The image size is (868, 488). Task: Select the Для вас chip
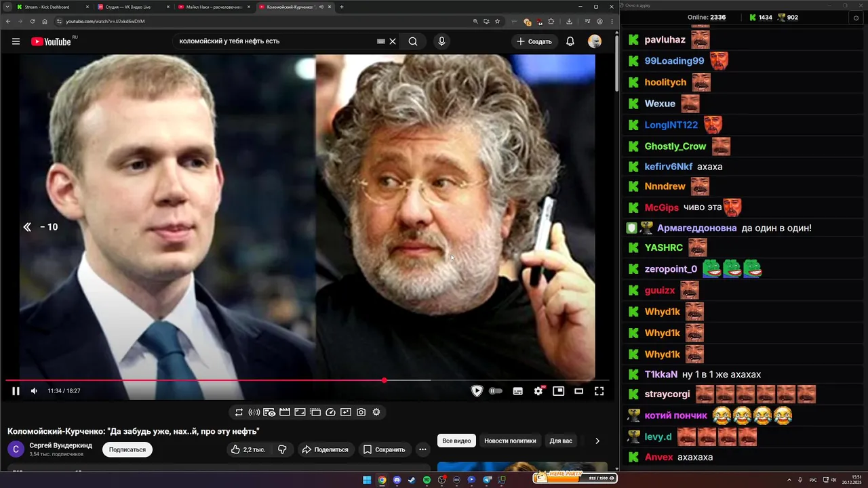[x=561, y=441]
